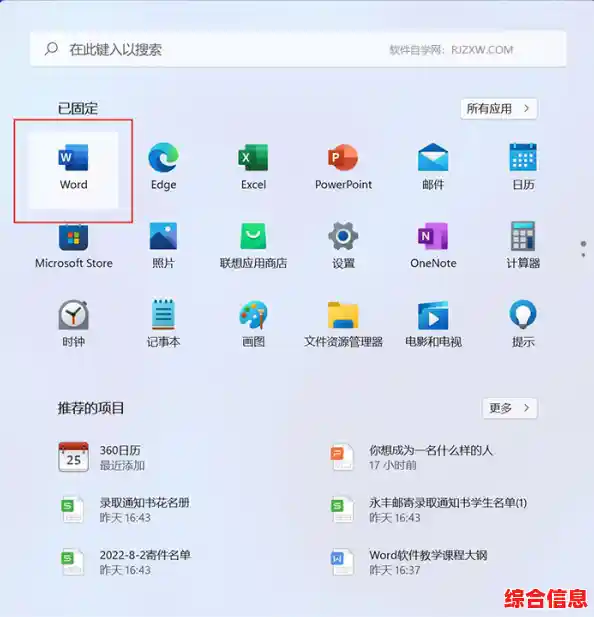Launch PowerPoint
This screenshot has height=617, width=594.
[x=343, y=167]
